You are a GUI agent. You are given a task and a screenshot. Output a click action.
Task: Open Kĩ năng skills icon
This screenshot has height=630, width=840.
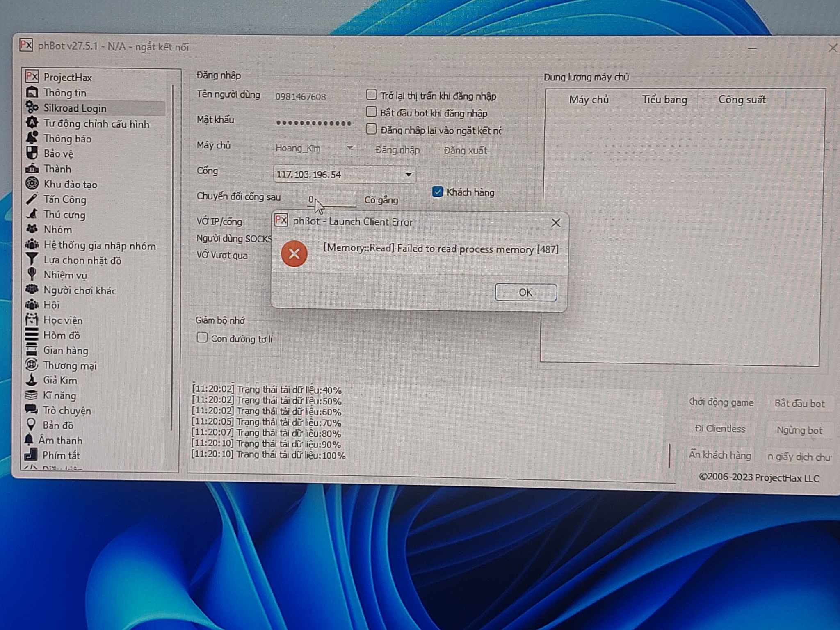pyautogui.click(x=32, y=395)
